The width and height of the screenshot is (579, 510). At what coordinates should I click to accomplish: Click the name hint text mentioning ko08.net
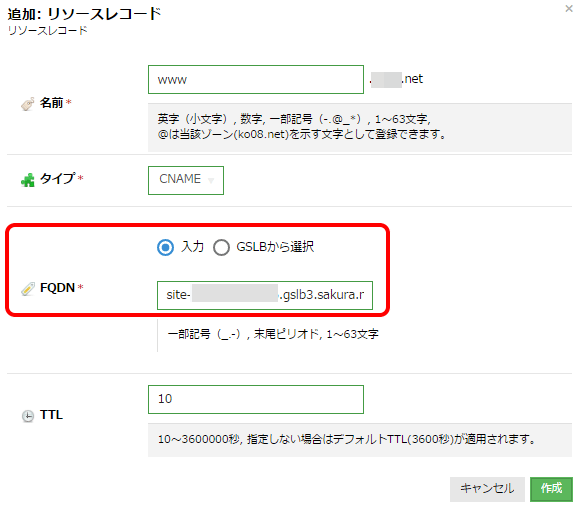coord(302,134)
